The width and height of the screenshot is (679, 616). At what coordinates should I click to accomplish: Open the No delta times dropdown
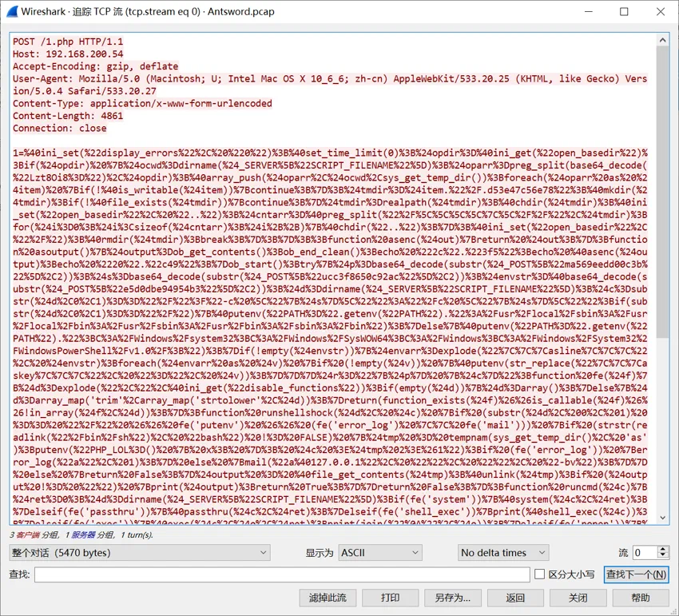pyautogui.click(x=503, y=553)
